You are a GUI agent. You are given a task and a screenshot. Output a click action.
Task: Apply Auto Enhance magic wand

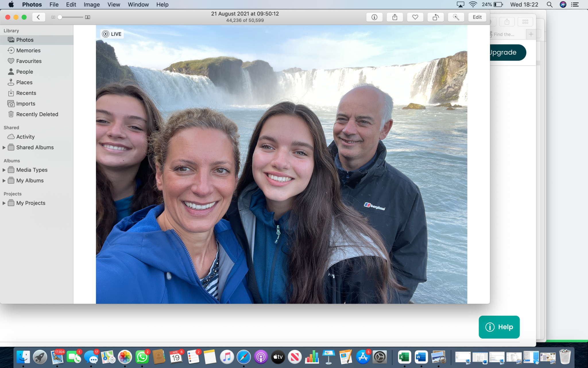click(456, 17)
